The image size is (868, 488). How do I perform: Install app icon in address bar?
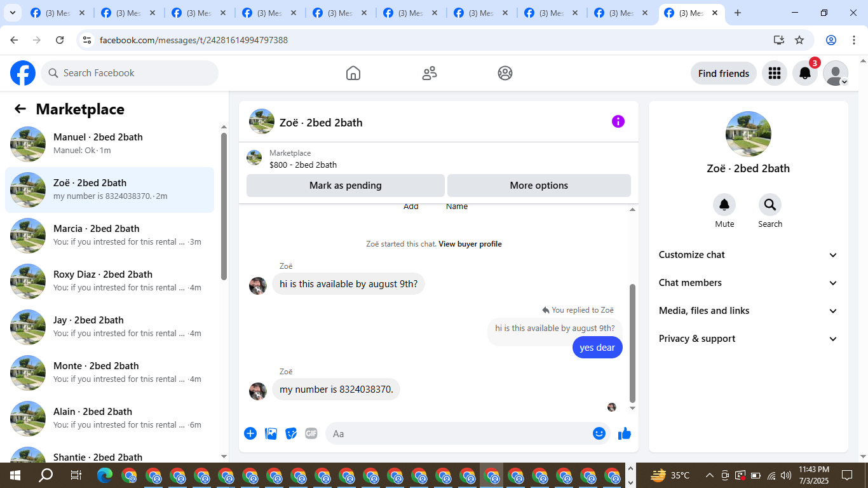pos(779,40)
